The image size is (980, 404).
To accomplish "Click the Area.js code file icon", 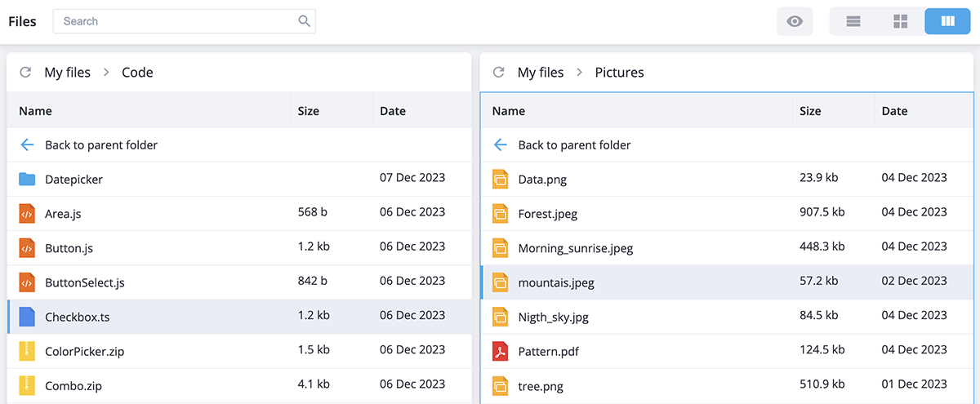I will pyautogui.click(x=27, y=214).
